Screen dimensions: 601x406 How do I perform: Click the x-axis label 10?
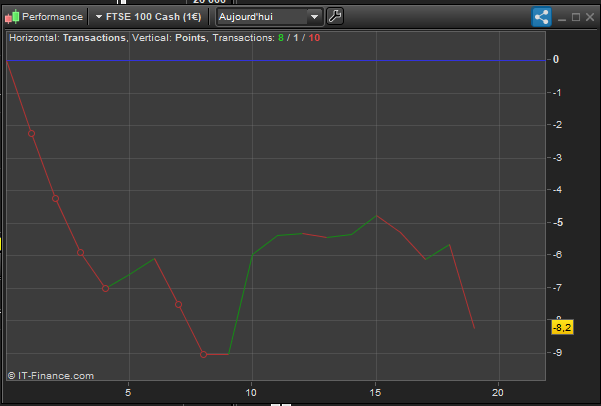pyautogui.click(x=251, y=393)
